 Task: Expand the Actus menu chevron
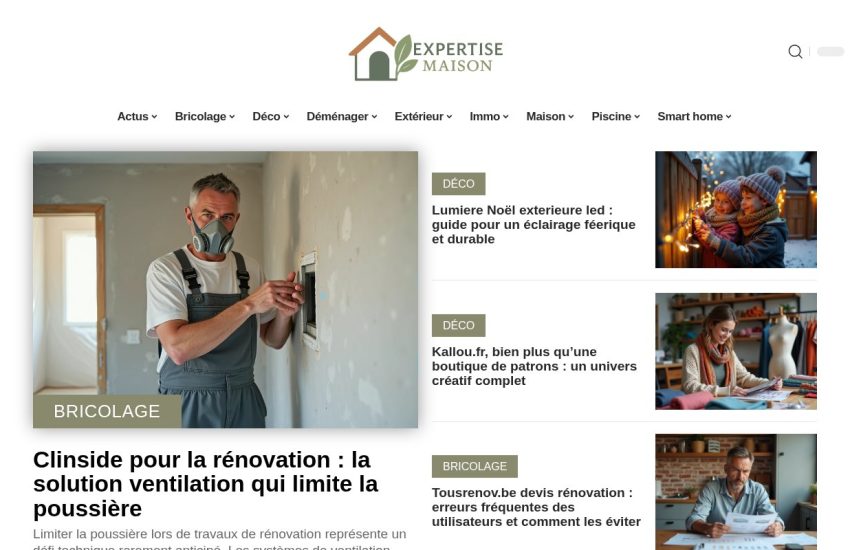pos(154,117)
